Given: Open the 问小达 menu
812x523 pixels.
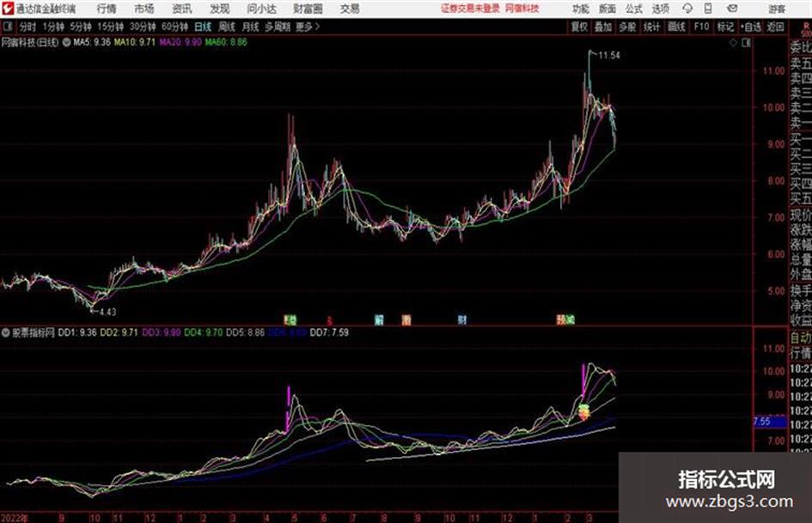Looking at the screenshot, I should [261, 9].
